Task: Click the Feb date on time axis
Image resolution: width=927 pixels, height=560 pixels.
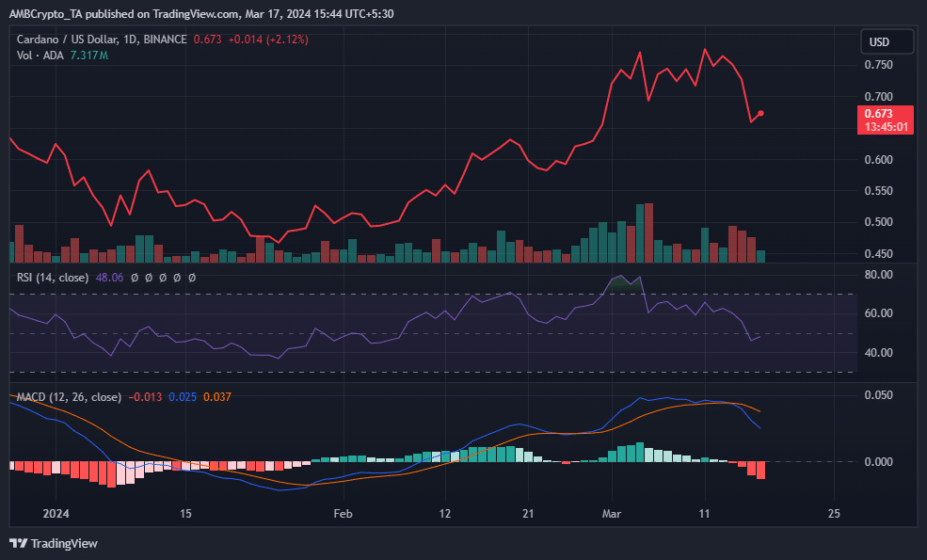Action: click(x=343, y=514)
